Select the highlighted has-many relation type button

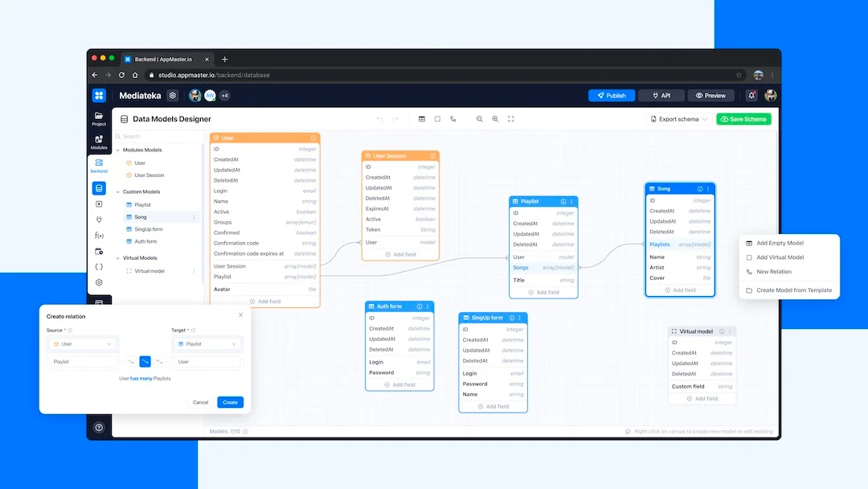145,362
